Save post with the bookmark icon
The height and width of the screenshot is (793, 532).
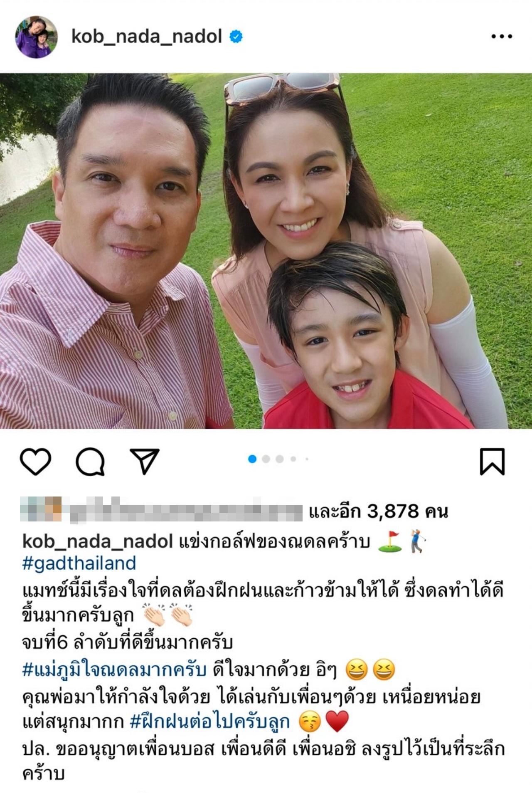click(492, 462)
